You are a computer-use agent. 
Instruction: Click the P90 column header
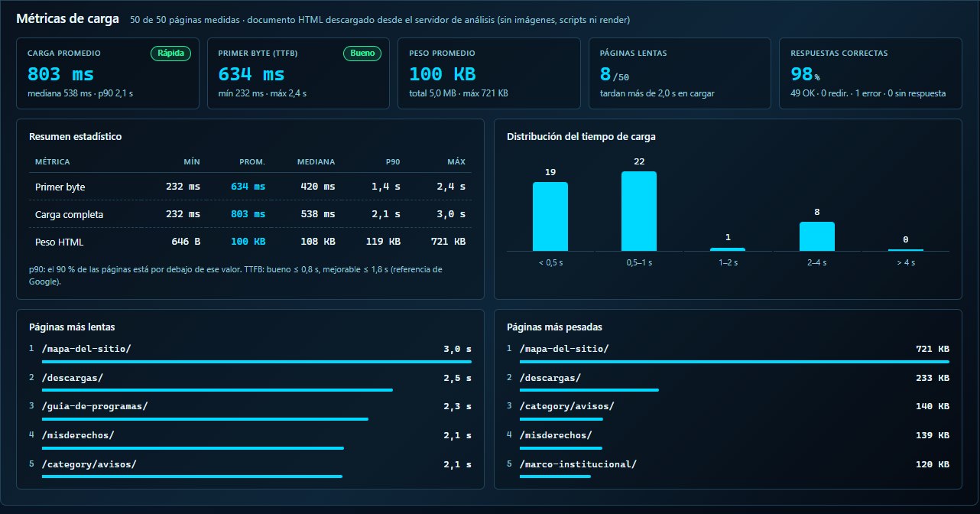tap(393, 162)
